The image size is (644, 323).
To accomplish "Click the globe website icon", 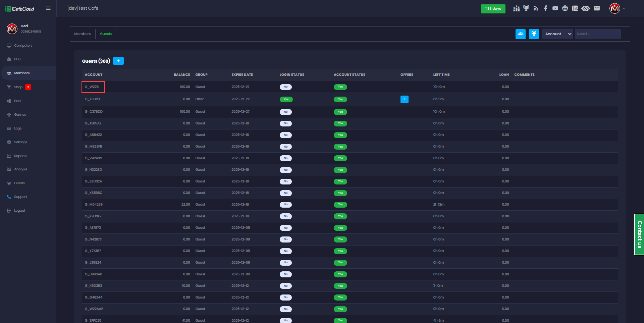I will 565,8.
